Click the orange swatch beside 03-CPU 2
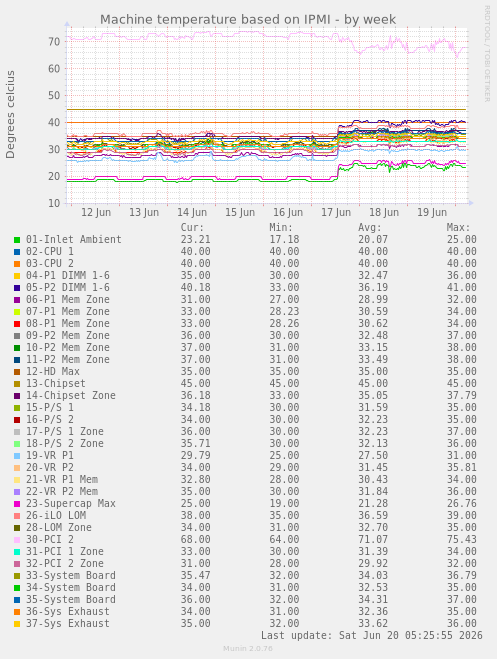The height and width of the screenshot is (659, 497). coord(17,264)
